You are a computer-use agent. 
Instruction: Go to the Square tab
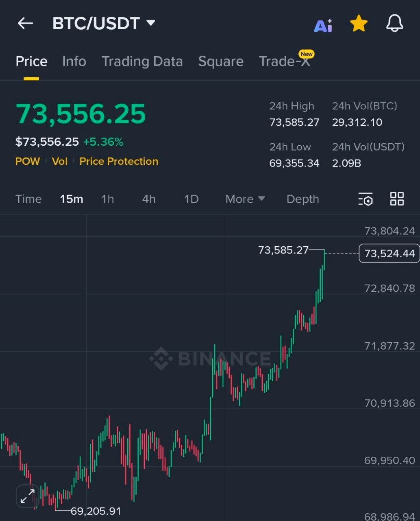(220, 61)
